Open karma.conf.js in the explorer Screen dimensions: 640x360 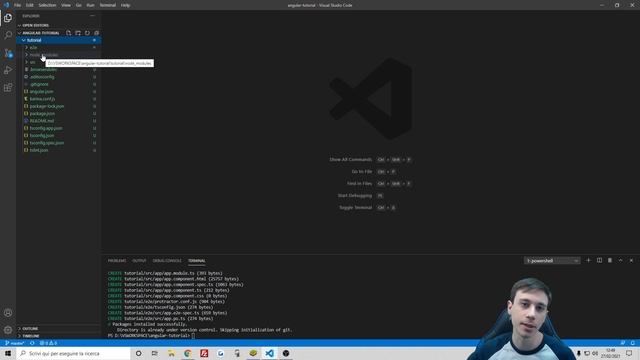(x=59, y=99)
